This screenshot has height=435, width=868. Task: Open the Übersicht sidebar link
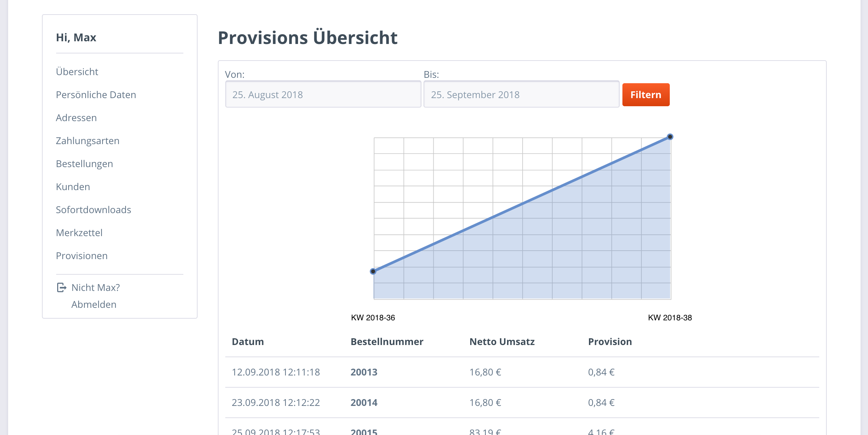click(77, 72)
